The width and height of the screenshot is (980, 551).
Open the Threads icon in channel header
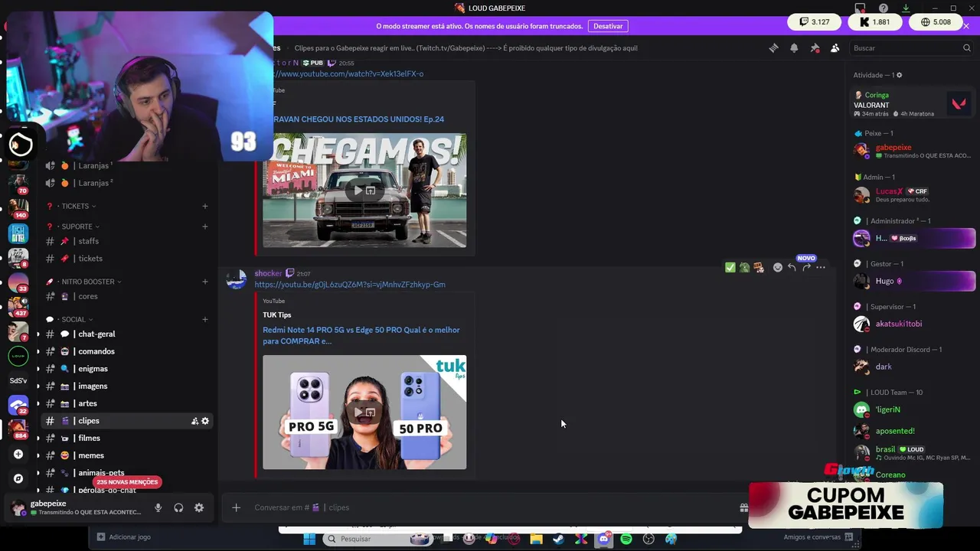click(x=773, y=47)
